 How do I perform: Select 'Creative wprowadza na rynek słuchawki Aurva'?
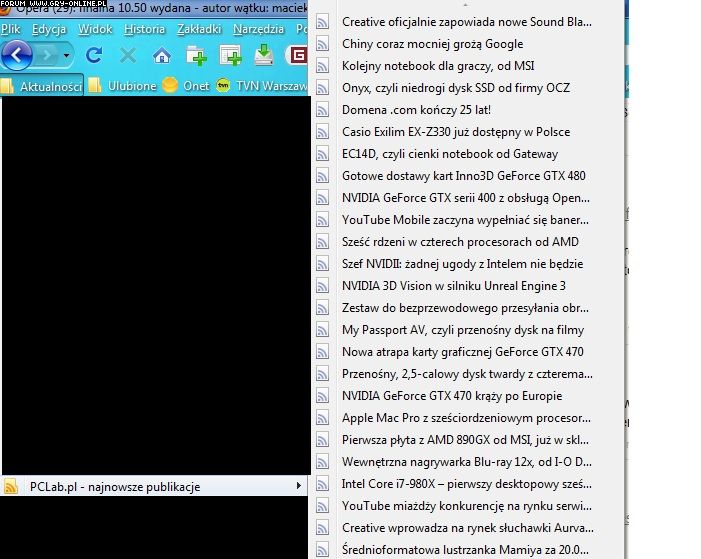point(469,528)
